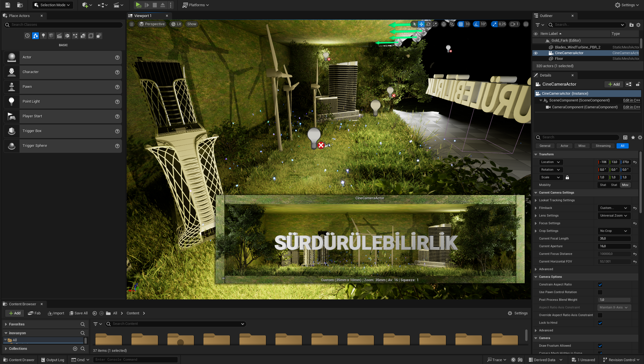Screen dimensions: 644x364
Task: Open Edit in C++ link for CameraComponent
Action: point(632,107)
